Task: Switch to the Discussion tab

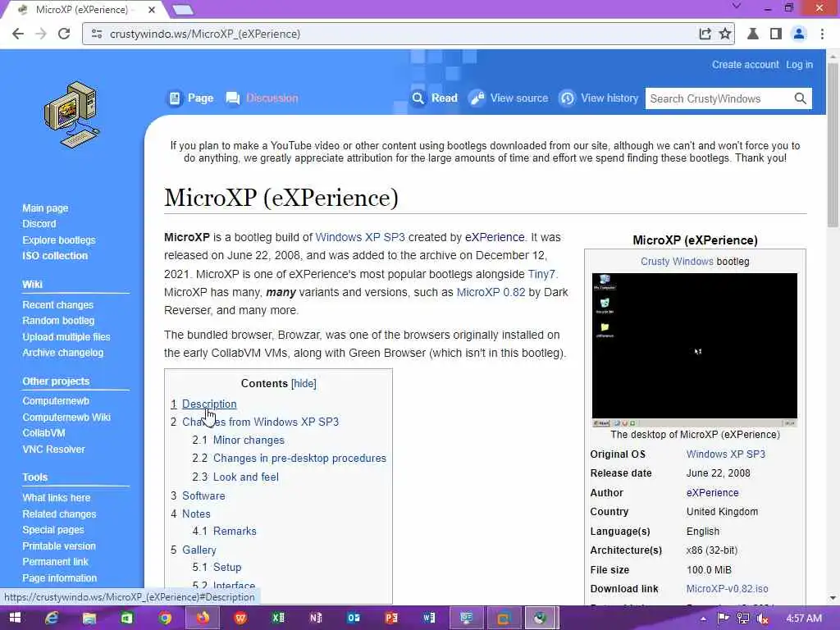Action: [262, 98]
